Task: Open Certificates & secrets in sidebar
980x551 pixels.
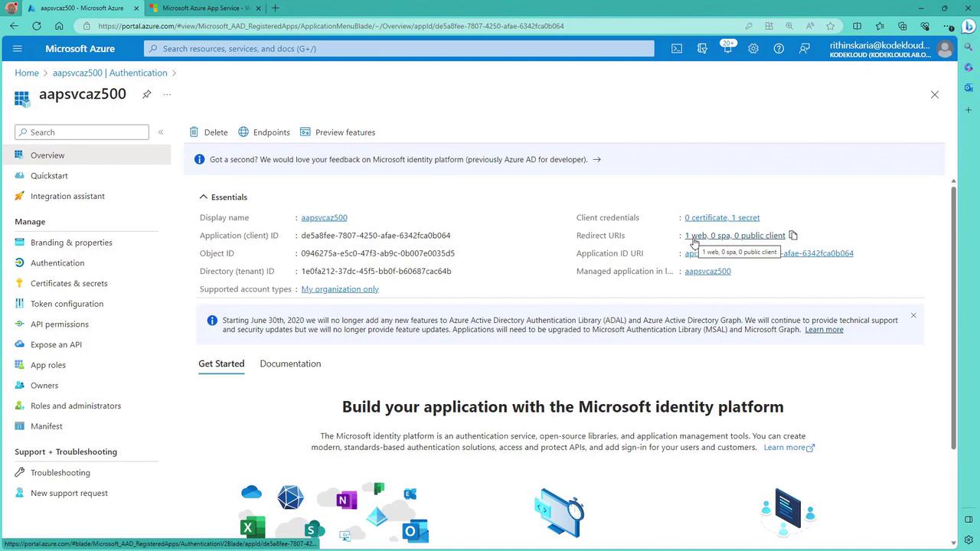Action: tap(69, 283)
